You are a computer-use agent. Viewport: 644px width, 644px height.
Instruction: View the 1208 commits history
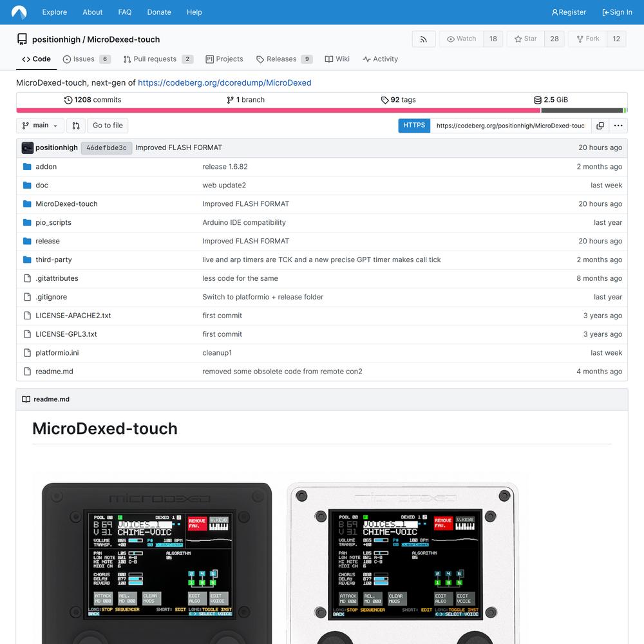[x=93, y=100]
